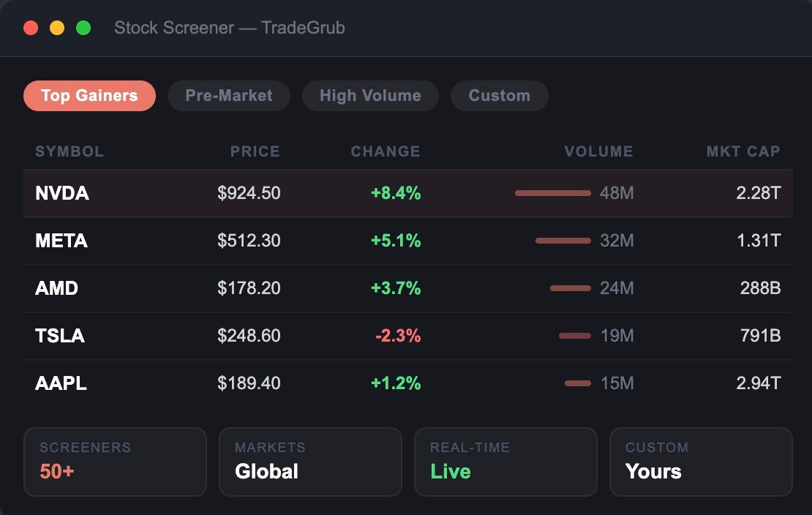Click the 791B market cap value
The image size is (812, 515).
click(760, 336)
